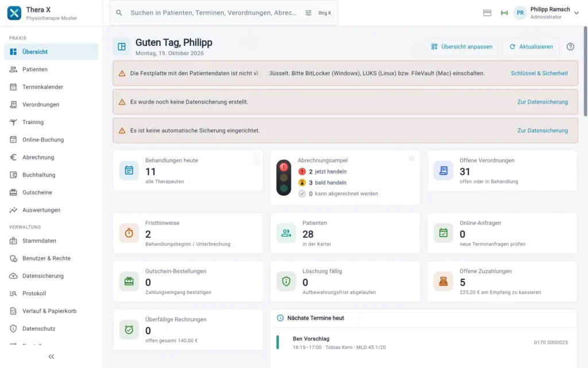Go to Terminkalender in the sidebar
This screenshot has height=368, width=588.
(51, 87)
